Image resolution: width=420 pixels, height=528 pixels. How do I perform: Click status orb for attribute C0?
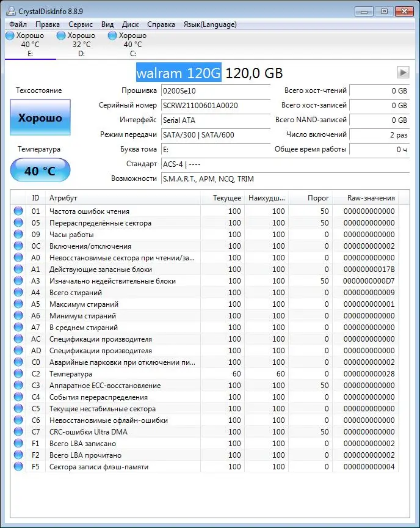coord(18,362)
